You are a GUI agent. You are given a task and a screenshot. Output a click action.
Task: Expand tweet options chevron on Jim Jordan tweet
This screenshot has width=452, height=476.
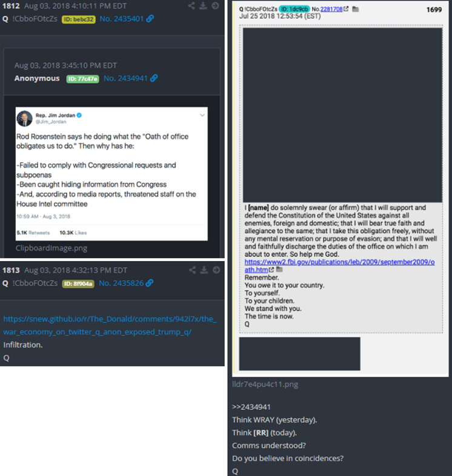[202, 115]
